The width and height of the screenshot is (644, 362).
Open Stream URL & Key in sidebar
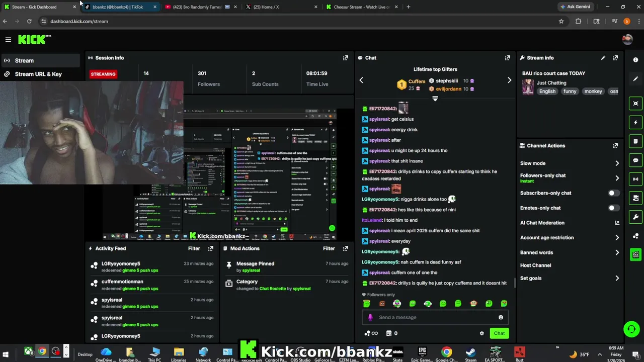40,74
